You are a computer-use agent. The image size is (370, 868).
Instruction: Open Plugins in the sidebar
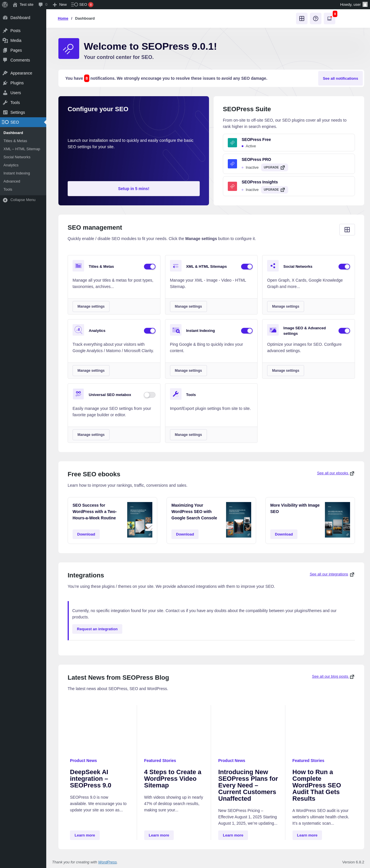[23, 83]
